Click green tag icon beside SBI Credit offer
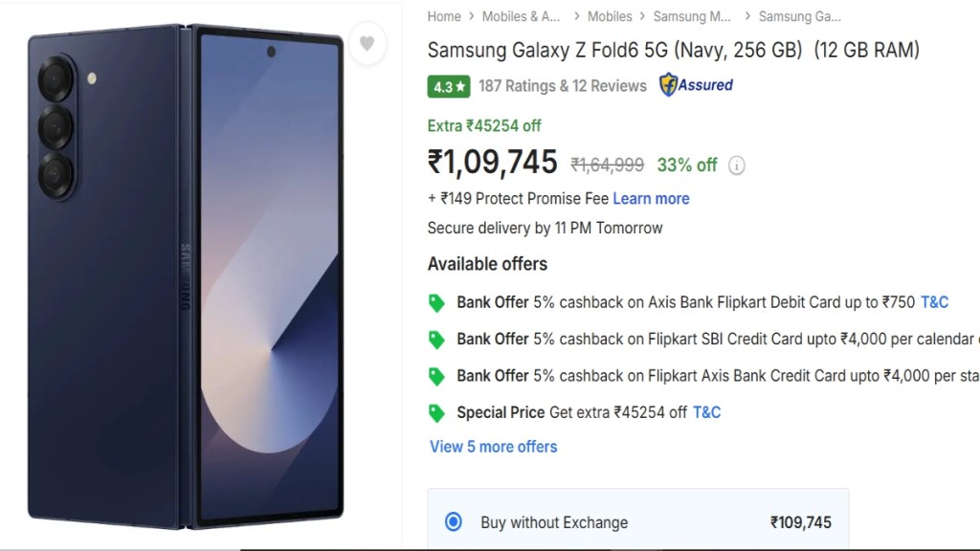The height and width of the screenshot is (551, 980). [436, 340]
